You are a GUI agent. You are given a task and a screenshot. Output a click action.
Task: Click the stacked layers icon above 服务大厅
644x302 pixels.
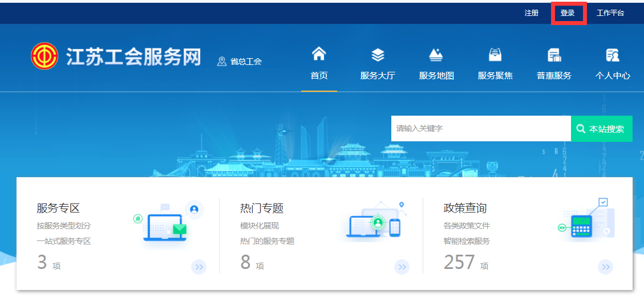(x=378, y=55)
